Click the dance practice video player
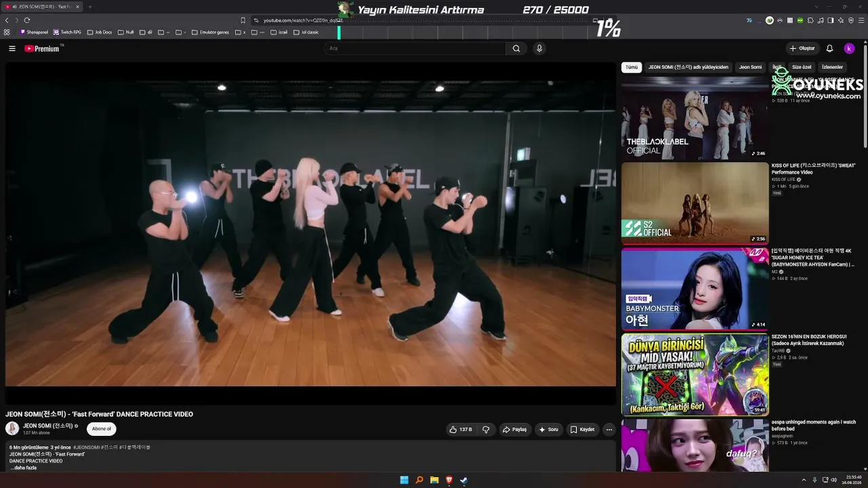This screenshot has width=868, height=488. (311, 233)
